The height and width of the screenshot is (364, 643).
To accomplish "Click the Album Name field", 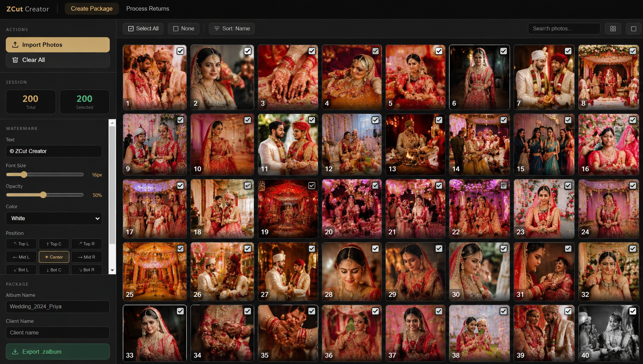I will 58,307.
